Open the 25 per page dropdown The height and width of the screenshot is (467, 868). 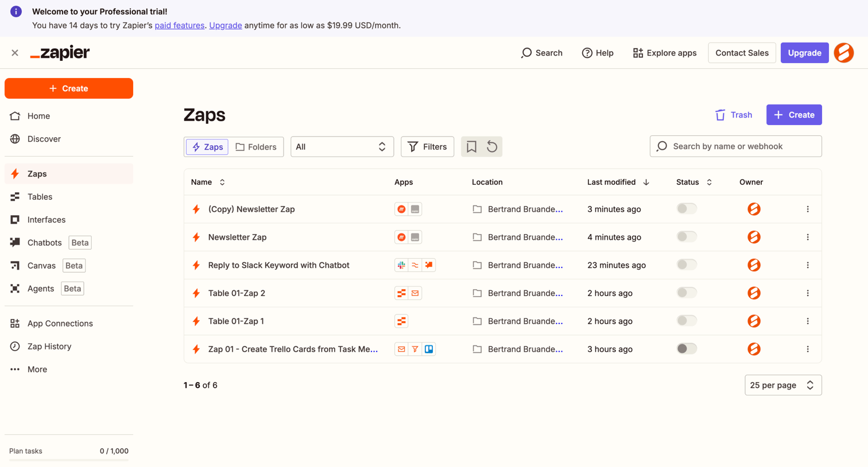click(x=783, y=385)
